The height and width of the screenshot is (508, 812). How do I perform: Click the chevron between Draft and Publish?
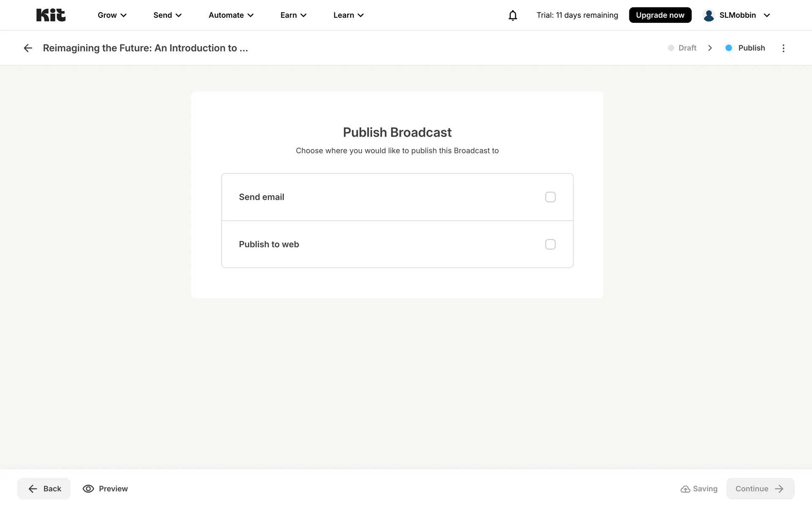coord(710,48)
